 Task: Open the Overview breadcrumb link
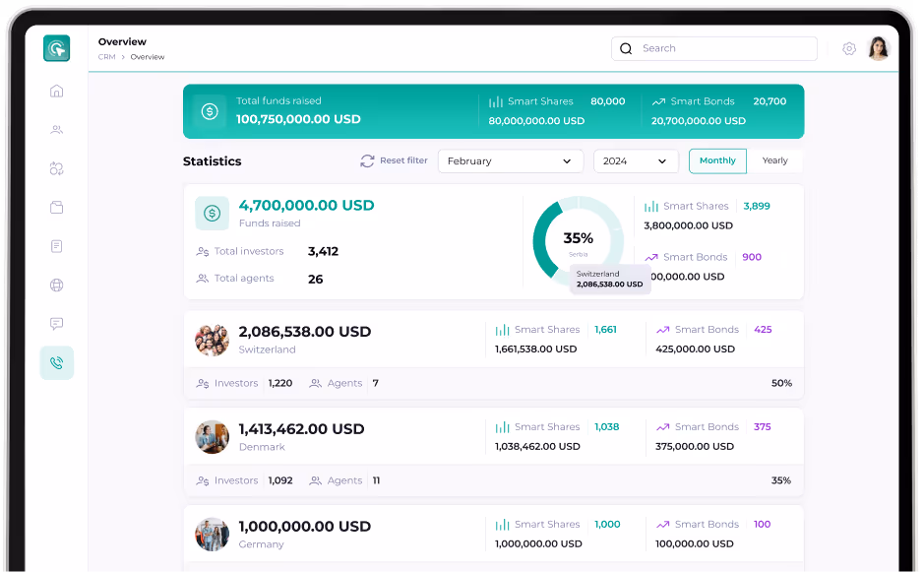tap(147, 57)
